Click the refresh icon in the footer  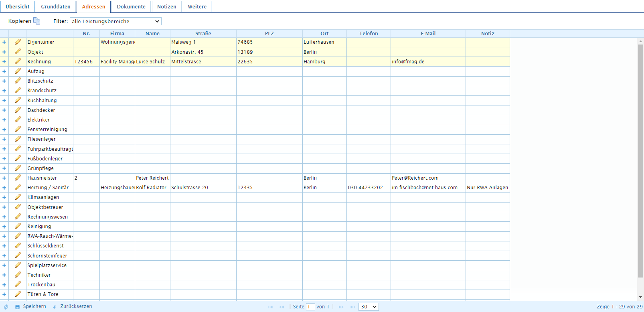[6, 307]
